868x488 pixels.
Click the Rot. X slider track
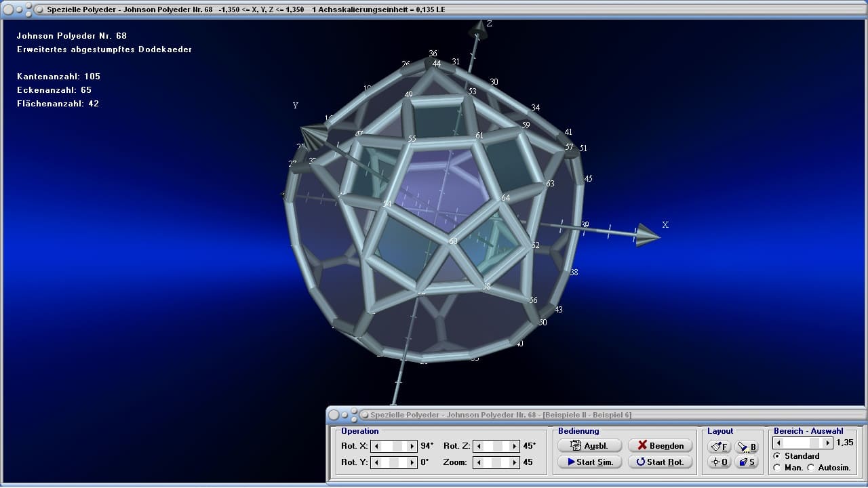coord(394,446)
